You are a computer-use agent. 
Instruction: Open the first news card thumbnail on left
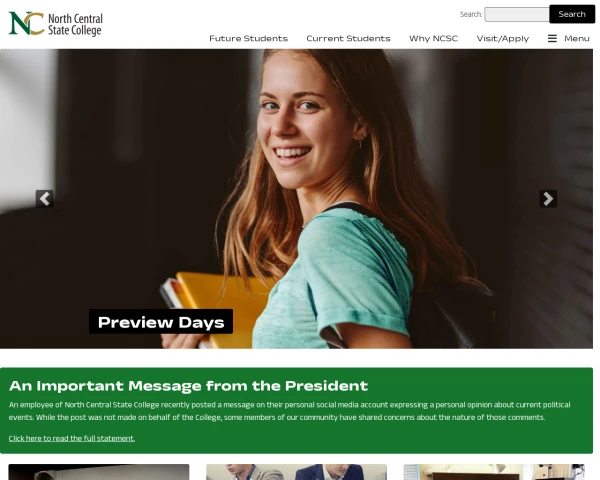99,472
